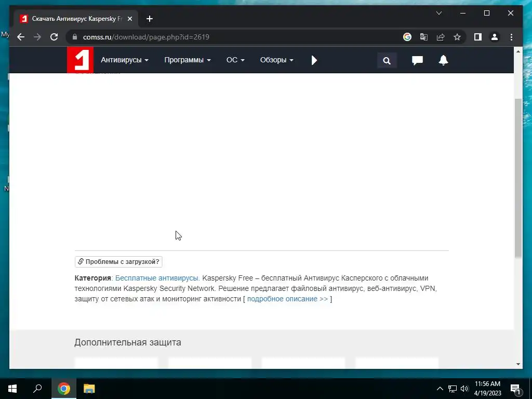Click the volume speaker tray icon
The image size is (532, 399).
[x=464, y=389]
